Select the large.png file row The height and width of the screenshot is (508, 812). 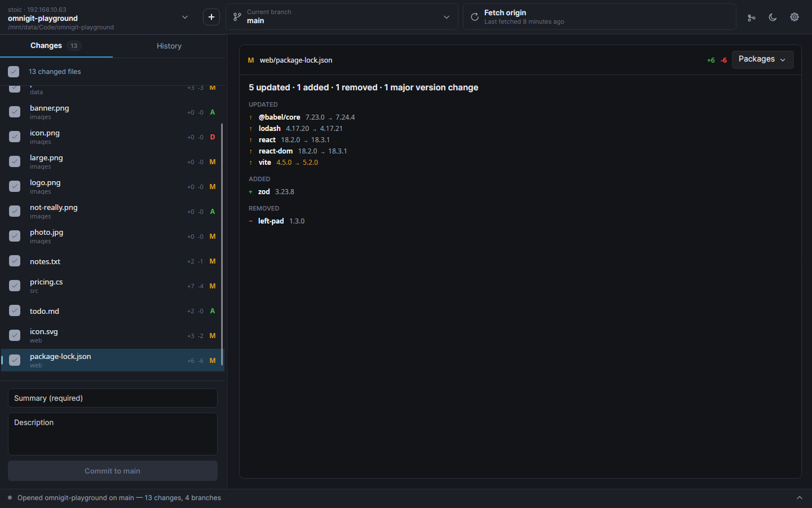coord(113,161)
